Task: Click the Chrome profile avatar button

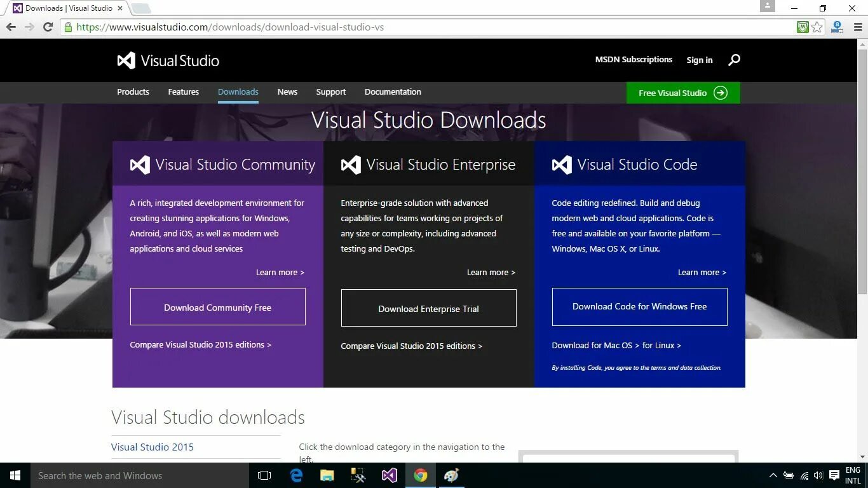Action: tap(768, 6)
